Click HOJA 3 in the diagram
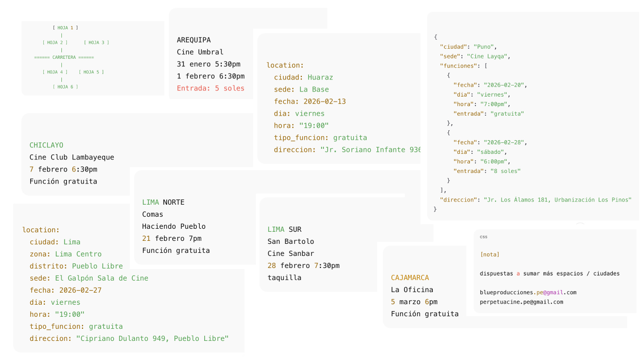This screenshot has width=644, height=362. [x=96, y=42]
